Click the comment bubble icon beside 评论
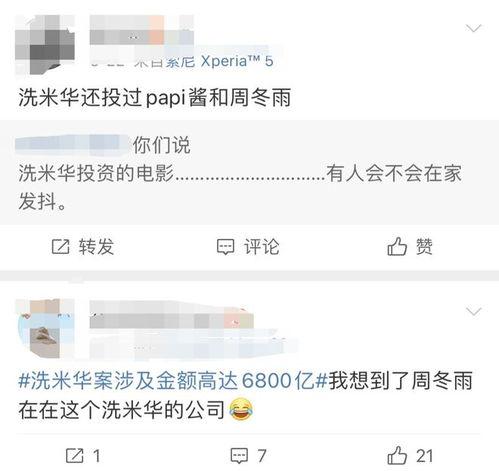 click(226, 247)
